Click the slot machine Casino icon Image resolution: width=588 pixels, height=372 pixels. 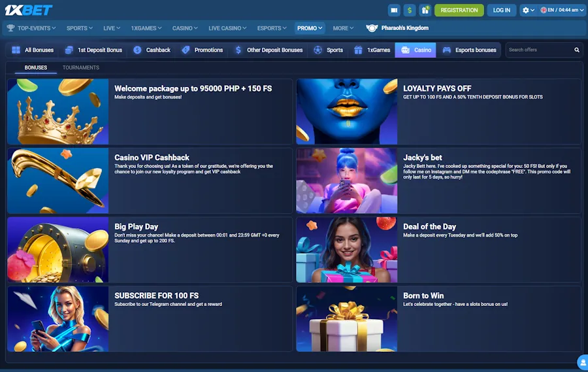coord(405,50)
